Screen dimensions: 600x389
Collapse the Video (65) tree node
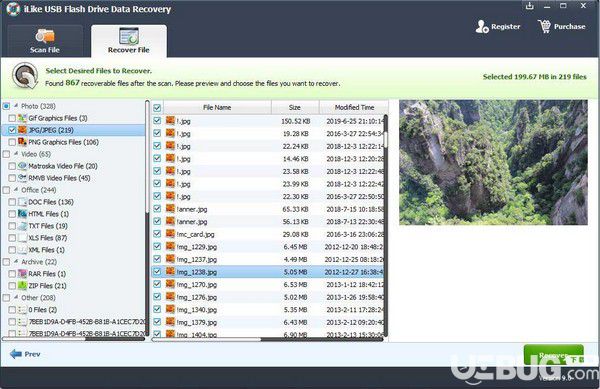tap(16, 154)
